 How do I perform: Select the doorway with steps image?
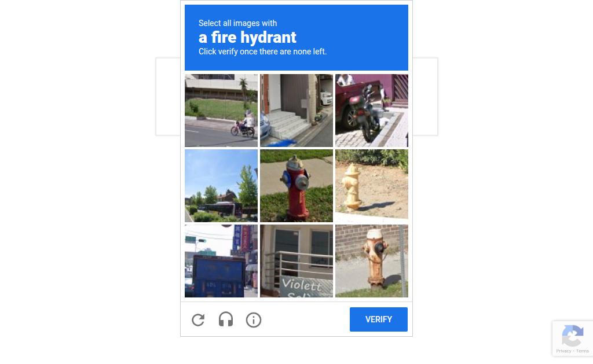pyautogui.click(x=296, y=111)
